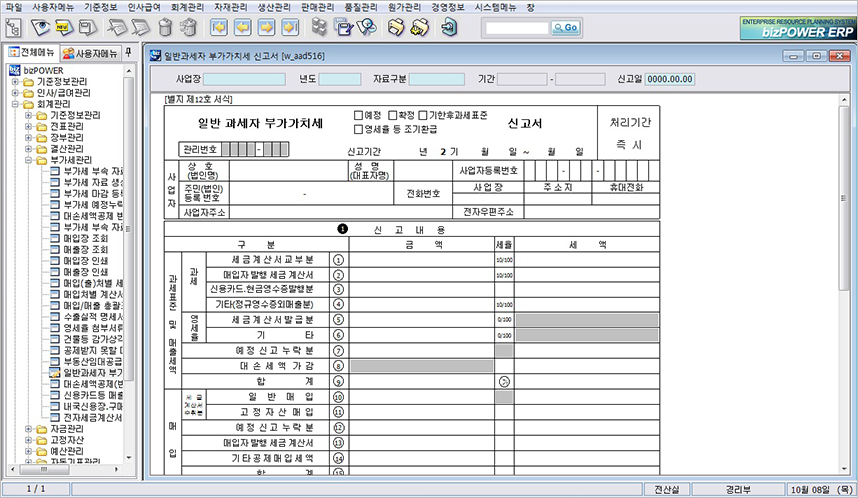The height and width of the screenshot is (498, 858).
Task: Click the 경리부 status bar entry
Action: 738,489
